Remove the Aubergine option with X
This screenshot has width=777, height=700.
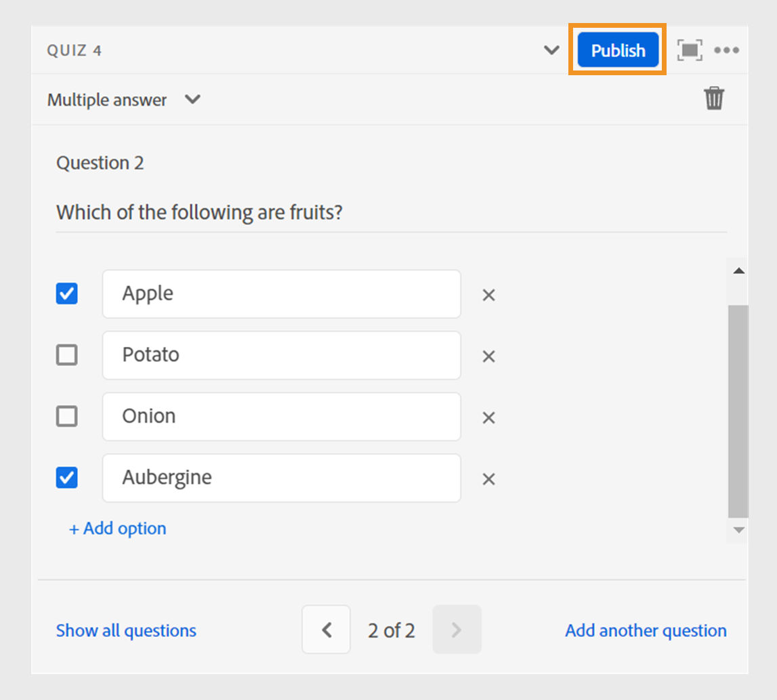488,479
